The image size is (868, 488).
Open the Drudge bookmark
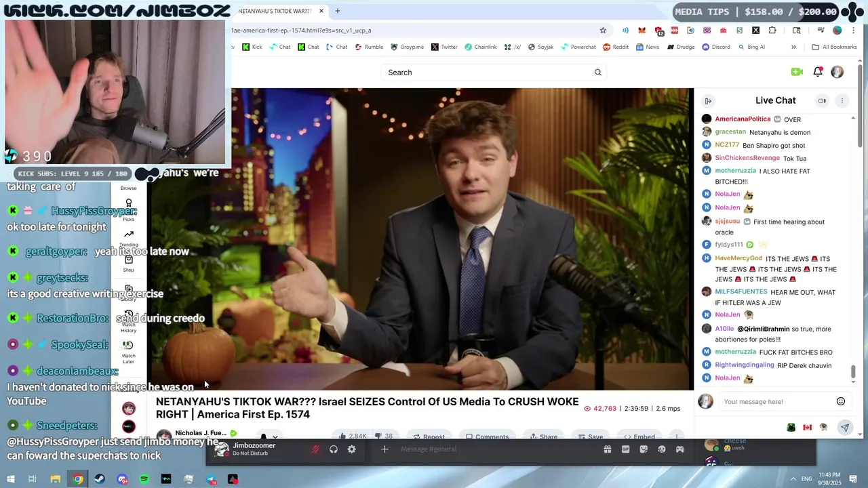681,47
